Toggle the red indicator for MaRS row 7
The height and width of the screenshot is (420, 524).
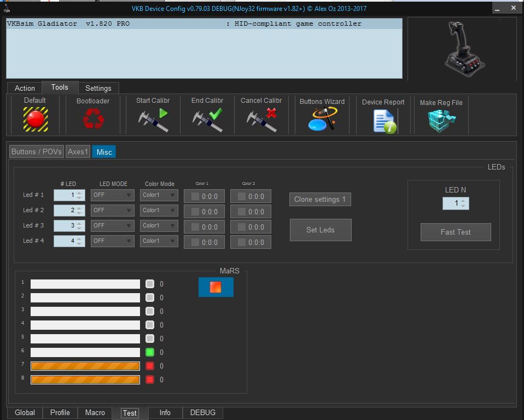coord(150,366)
